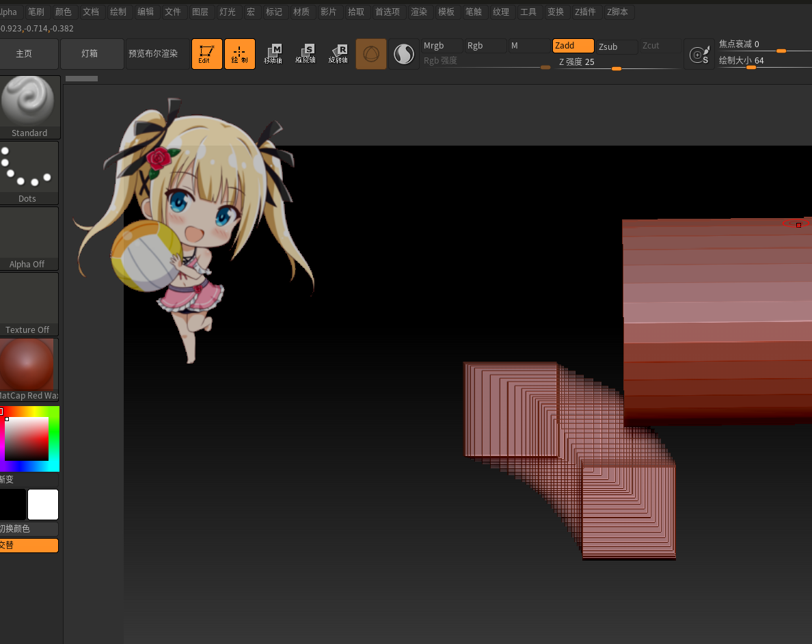Open the 宏 menu
Viewport: 812px width, 644px height.
tap(251, 12)
